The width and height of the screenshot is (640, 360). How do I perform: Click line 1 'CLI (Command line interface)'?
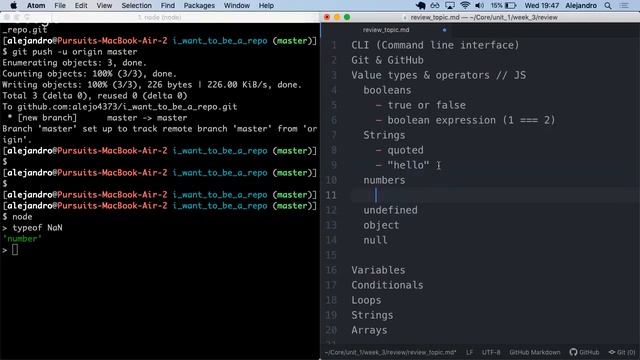coord(435,45)
